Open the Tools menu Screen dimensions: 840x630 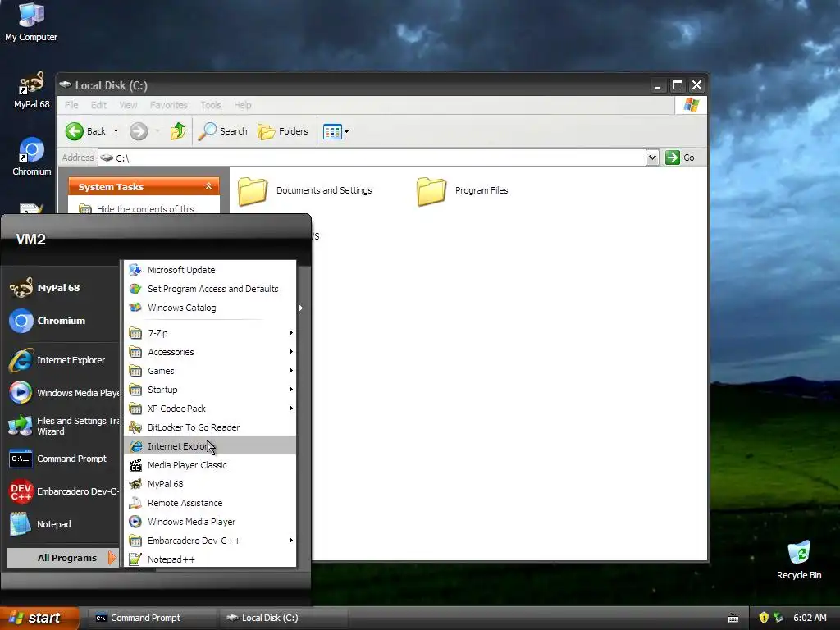[x=211, y=105]
